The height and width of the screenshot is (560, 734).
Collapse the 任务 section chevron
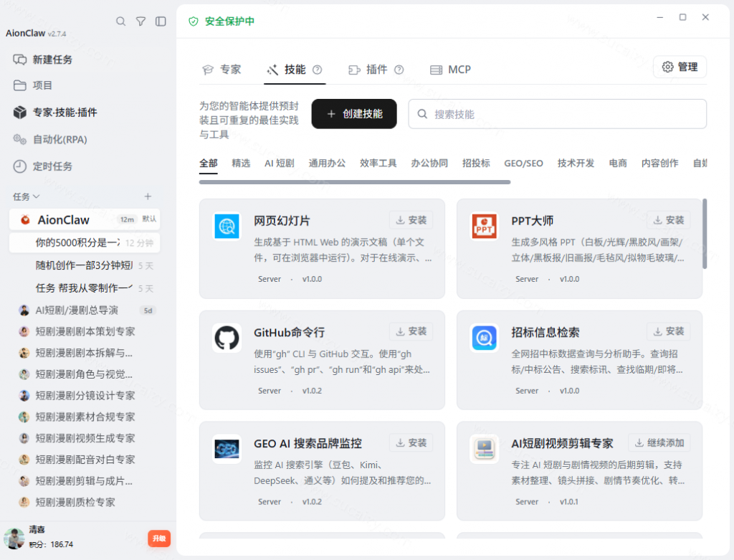[37, 196]
